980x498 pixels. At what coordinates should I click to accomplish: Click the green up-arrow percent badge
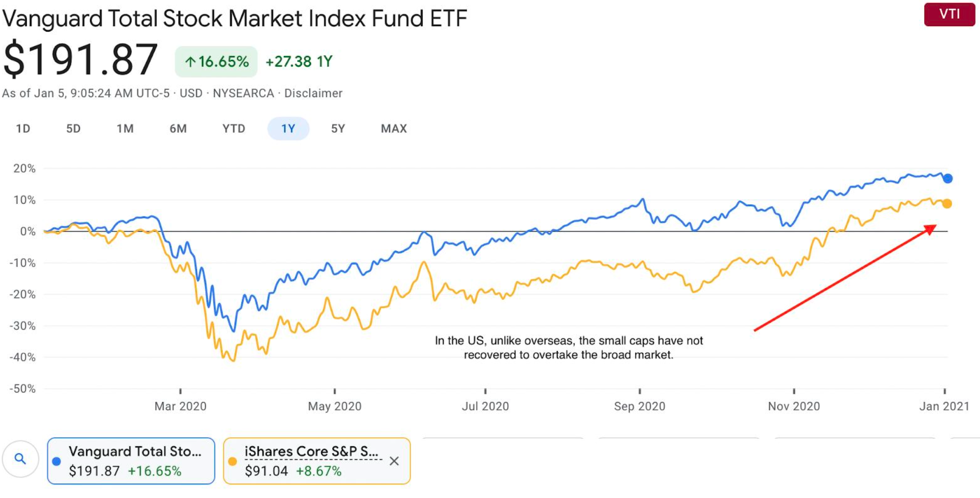pos(216,62)
